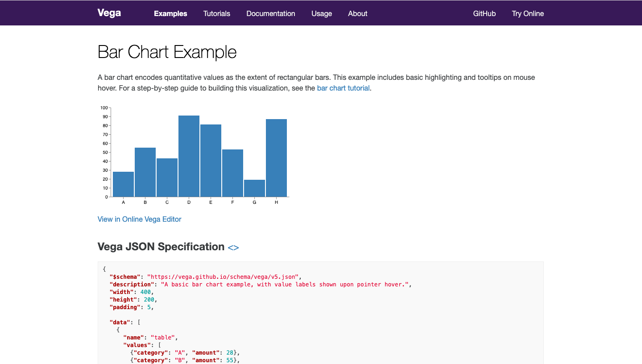Go to Documentation in the navbar
Image resolution: width=642 pixels, height=364 pixels.
pos(271,13)
